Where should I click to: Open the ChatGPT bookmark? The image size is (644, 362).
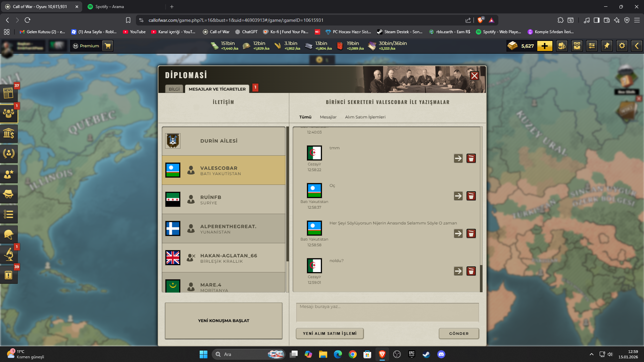(x=246, y=32)
